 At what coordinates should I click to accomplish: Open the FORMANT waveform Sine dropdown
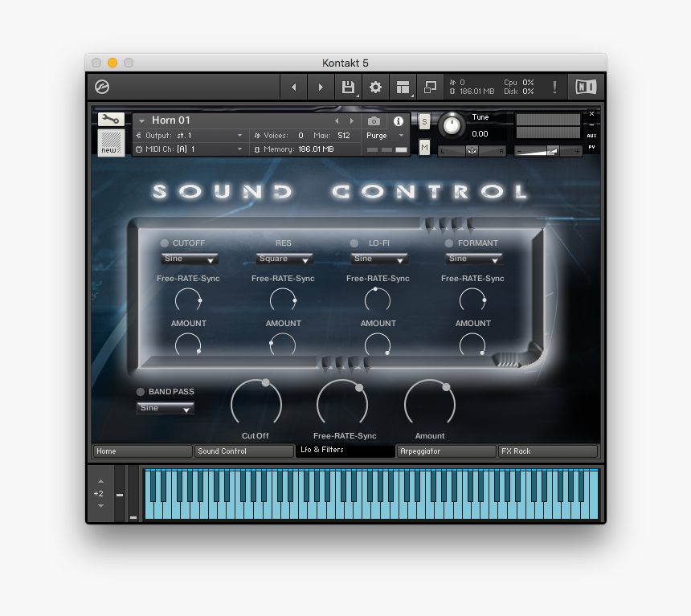point(474,259)
